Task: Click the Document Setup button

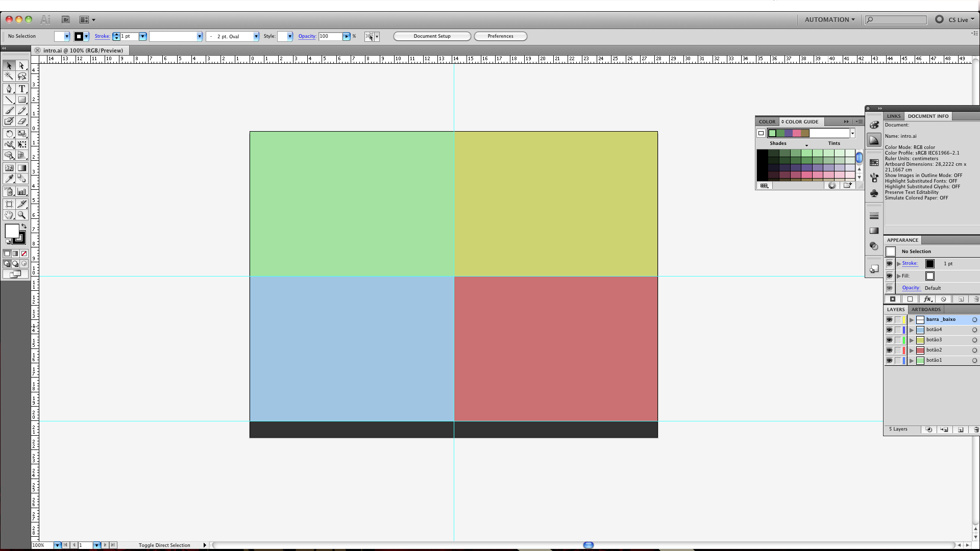Action: pyautogui.click(x=432, y=36)
